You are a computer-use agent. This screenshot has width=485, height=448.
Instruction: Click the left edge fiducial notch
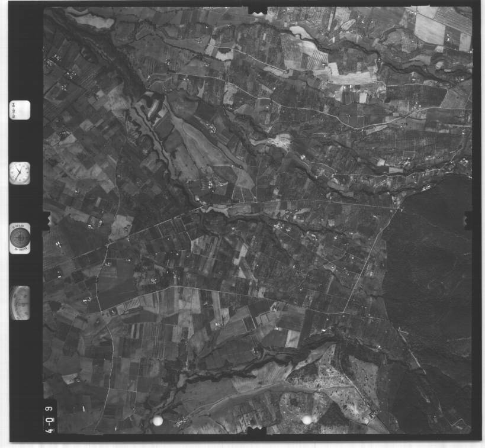coord(46,220)
